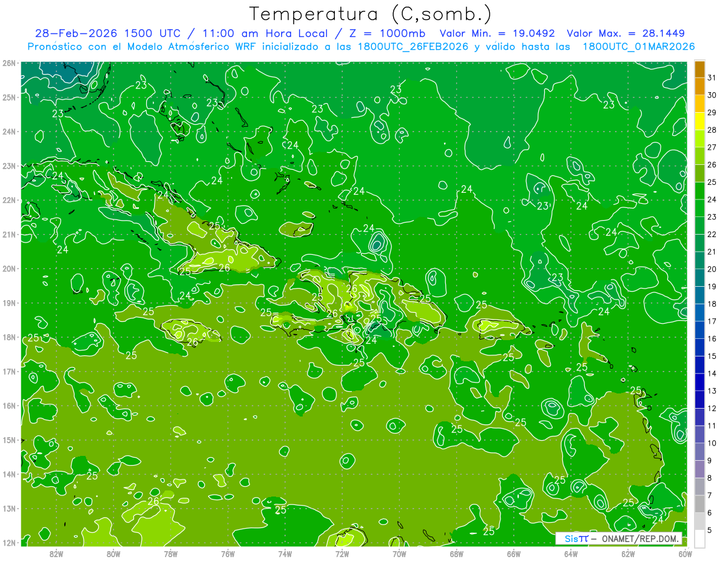Pick orange color bar swatch between 30 and 31

[700, 87]
